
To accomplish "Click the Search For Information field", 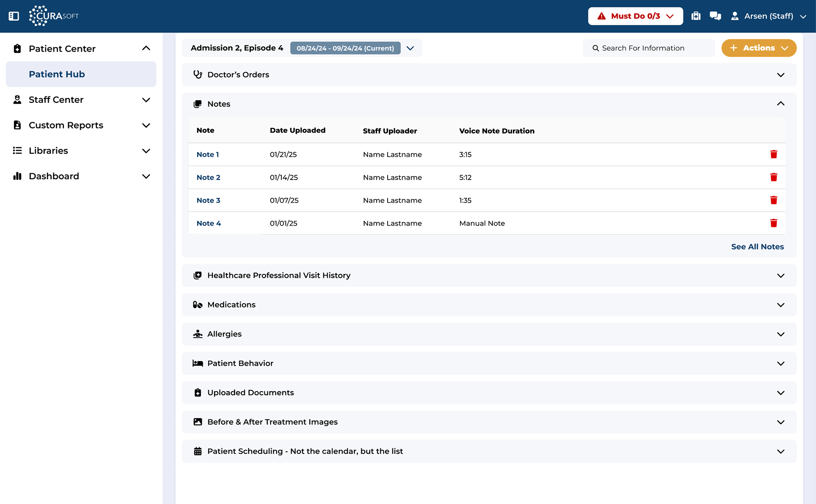I will coord(649,48).
